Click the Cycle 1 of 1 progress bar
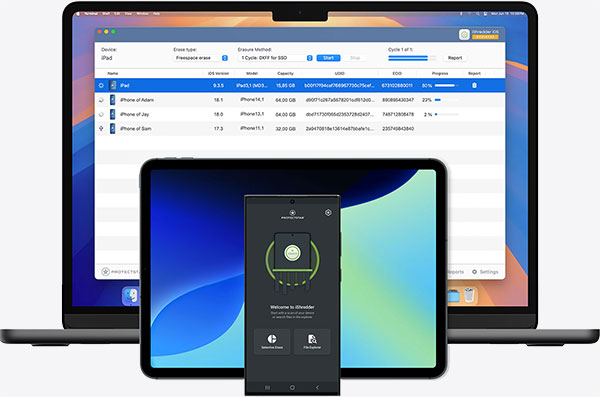The image size is (600, 397). tap(412, 58)
